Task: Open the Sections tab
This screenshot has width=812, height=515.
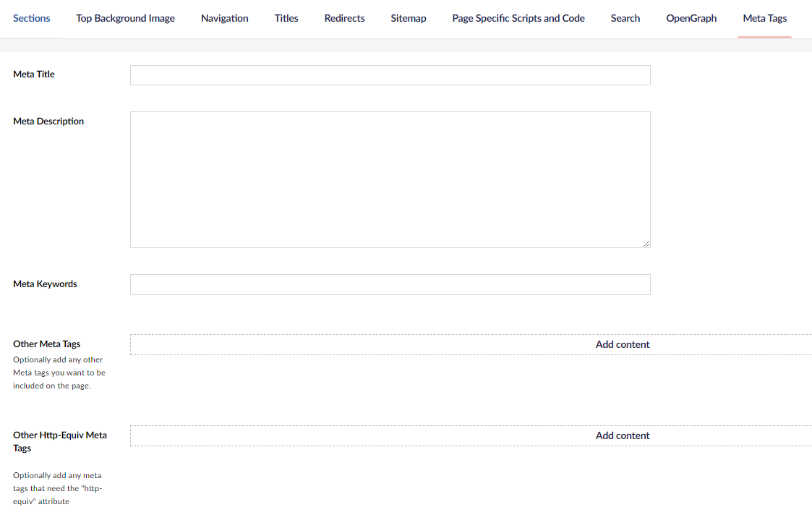Action: (x=32, y=18)
